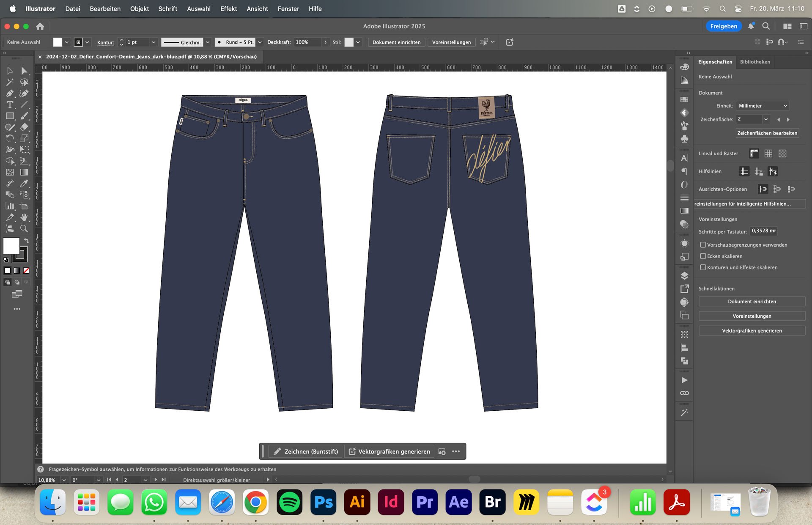Swap fill and stroke colors
Screen dimensions: 812x525
tap(26, 240)
